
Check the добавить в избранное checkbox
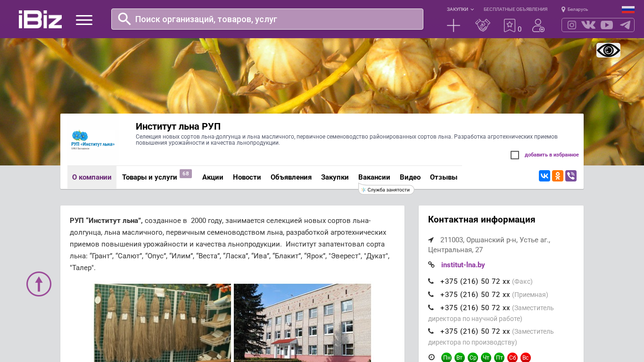click(x=515, y=155)
